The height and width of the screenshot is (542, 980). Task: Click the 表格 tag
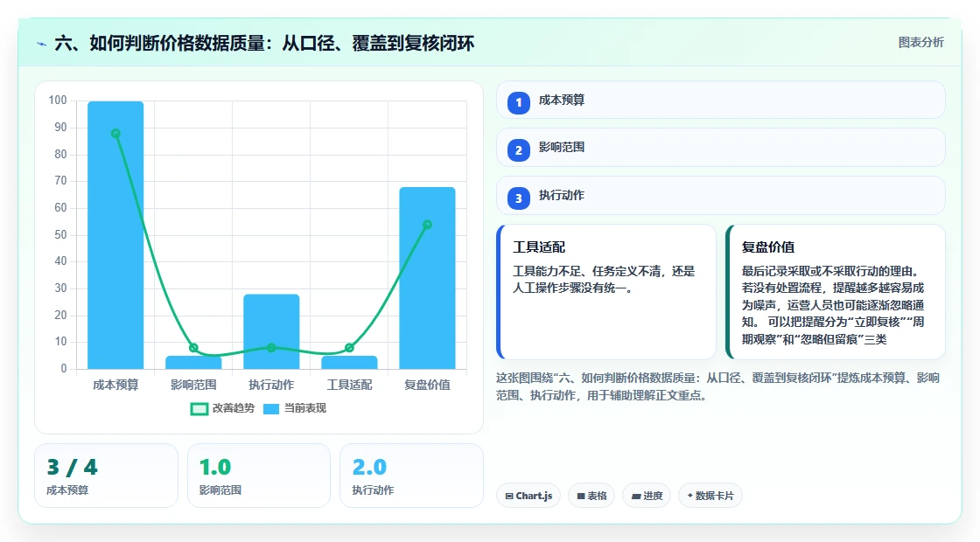[x=591, y=496]
